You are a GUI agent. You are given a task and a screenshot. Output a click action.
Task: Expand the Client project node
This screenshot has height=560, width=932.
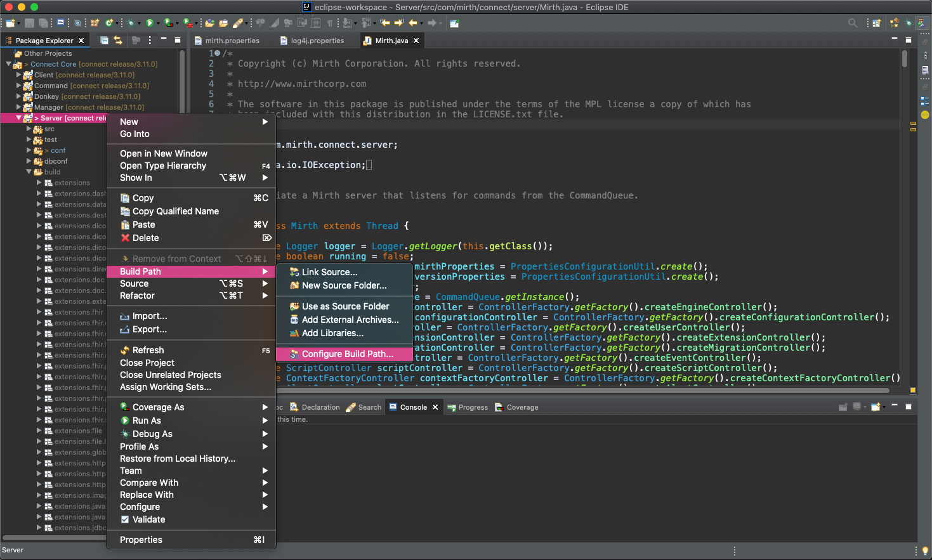pos(18,75)
